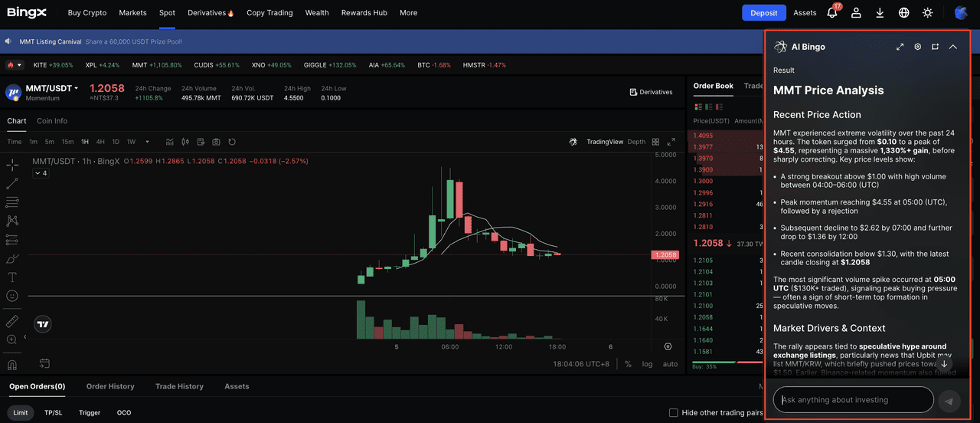This screenshot has width=980, height=423.
Task: Toggle the light/dark theme icon
Action: [x=928, y=13]
